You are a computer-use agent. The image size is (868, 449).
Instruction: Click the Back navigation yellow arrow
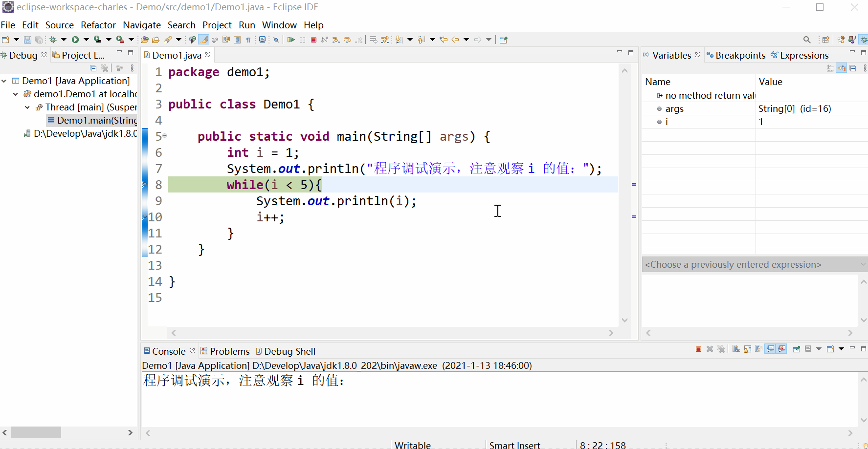pos(455,40)
